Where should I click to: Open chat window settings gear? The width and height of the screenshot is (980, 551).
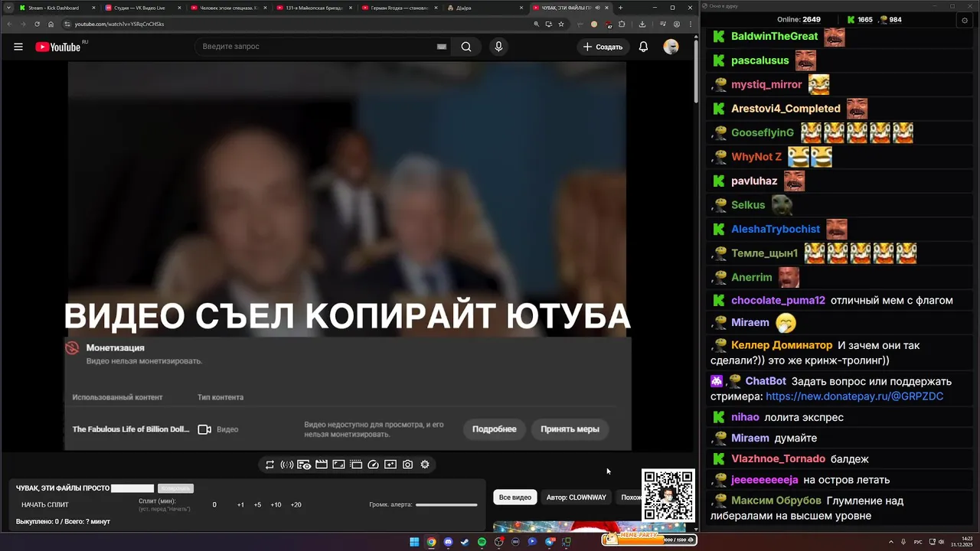pos(964,20)
